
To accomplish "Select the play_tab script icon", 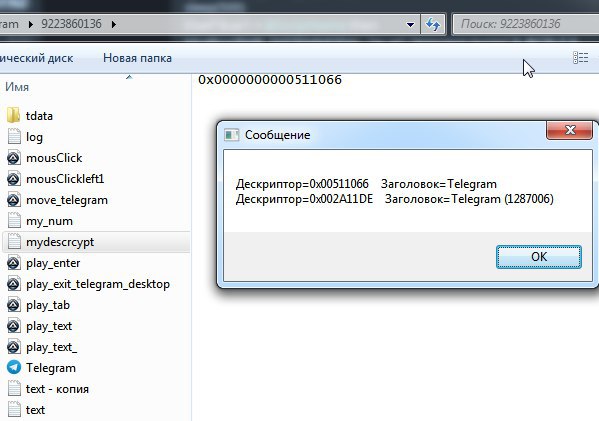I will (x=14, y=304).
